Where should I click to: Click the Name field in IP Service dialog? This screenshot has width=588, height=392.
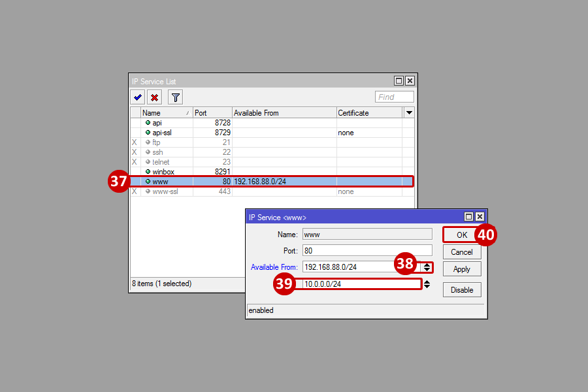367,235
